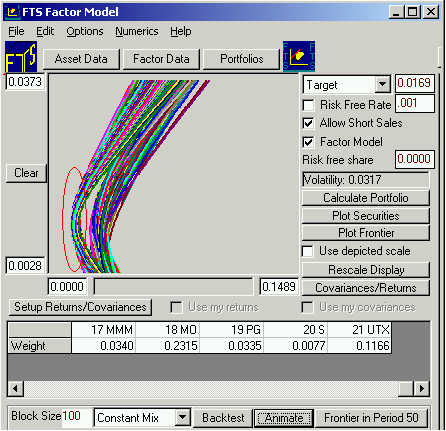The width and height of the screenshot is (446, 431).
Task: Open the Target dropdown list
Action: coord(383,85)
